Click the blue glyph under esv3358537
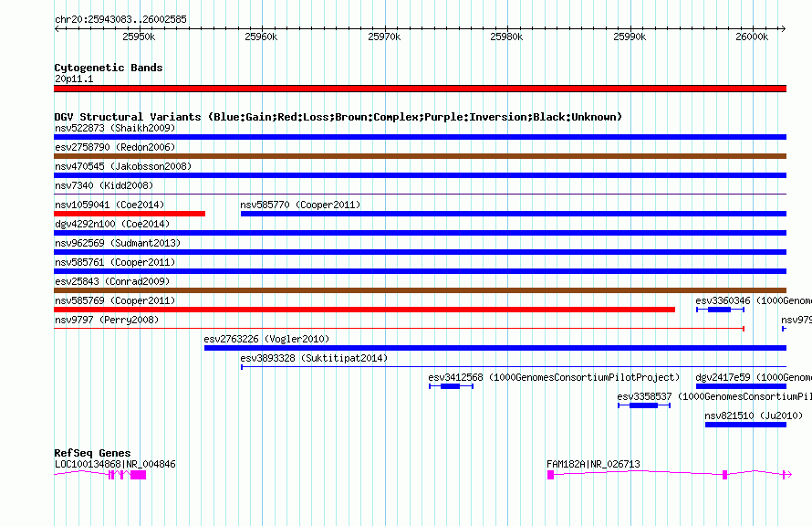Screen dimensions: 812x526 (x=644, y=405)
